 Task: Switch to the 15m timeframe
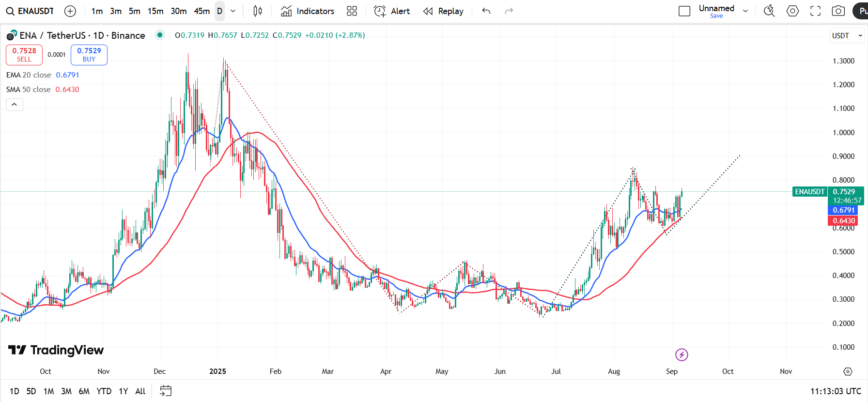155,11
